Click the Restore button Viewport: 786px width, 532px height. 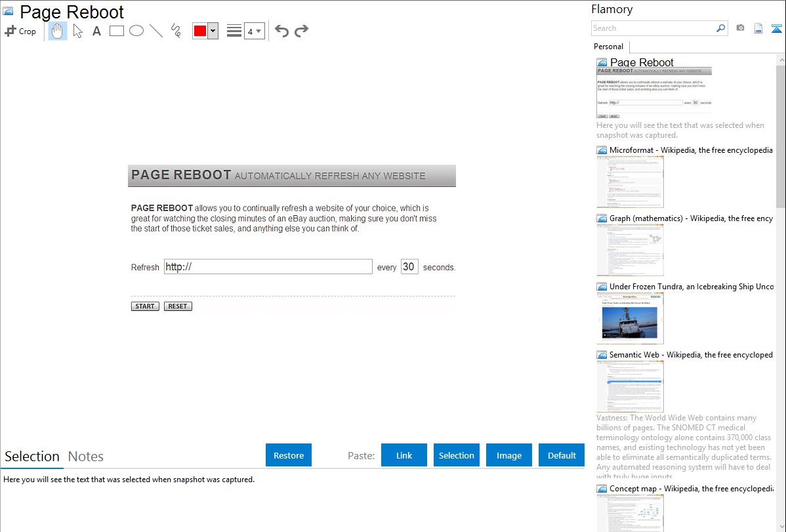pos(289,455)
